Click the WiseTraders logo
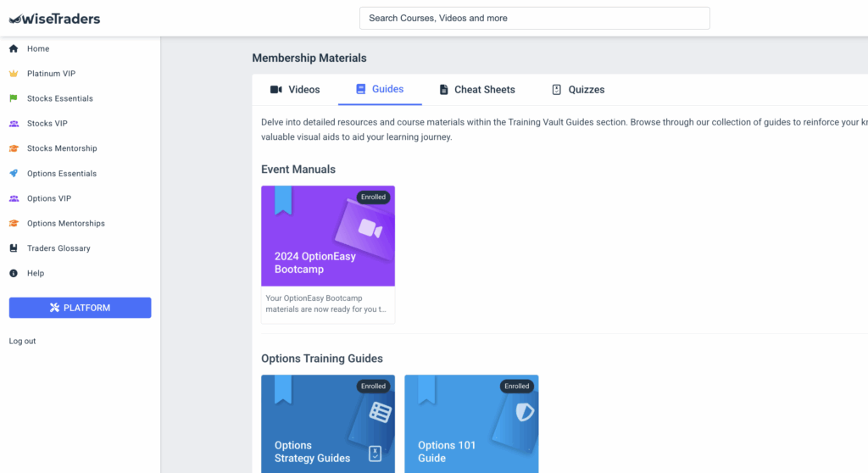868x473 pixels. click(x=54, y=18)
